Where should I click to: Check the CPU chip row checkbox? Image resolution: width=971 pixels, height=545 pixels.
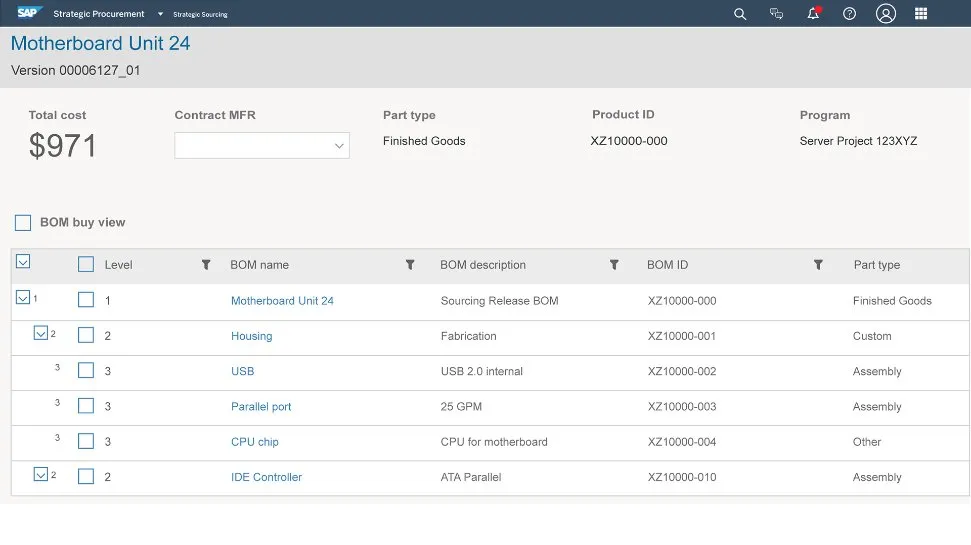tap(86, 442)
